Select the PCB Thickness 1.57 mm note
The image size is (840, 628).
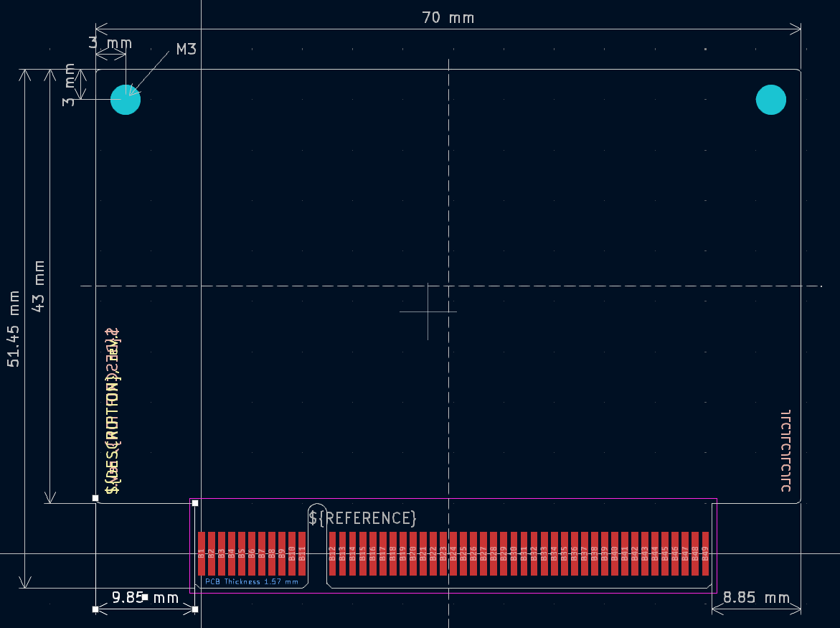[251, 582]
